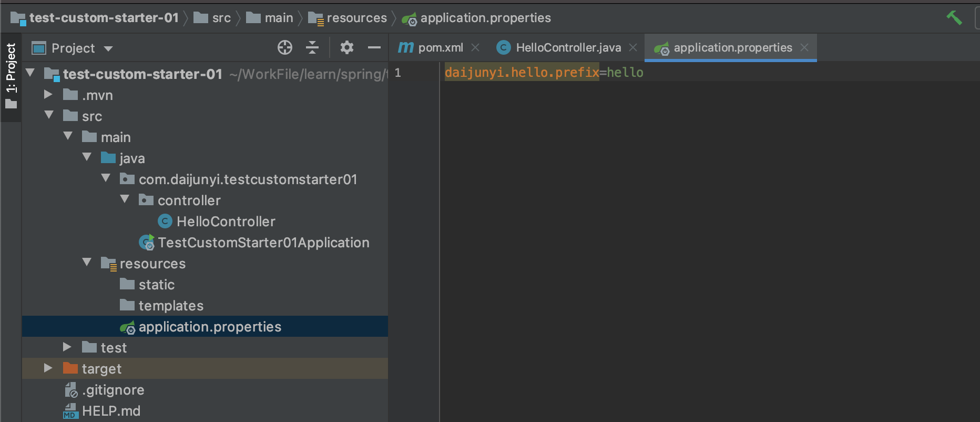The image size is (980, 422).
Task: Click the green hammer build icon
Action: point(954,18)
